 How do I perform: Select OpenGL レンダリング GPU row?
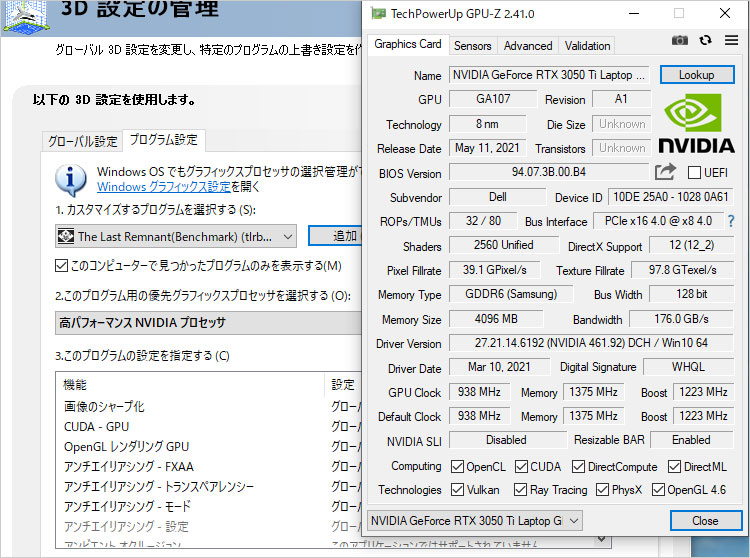click(x=208, y=447)
